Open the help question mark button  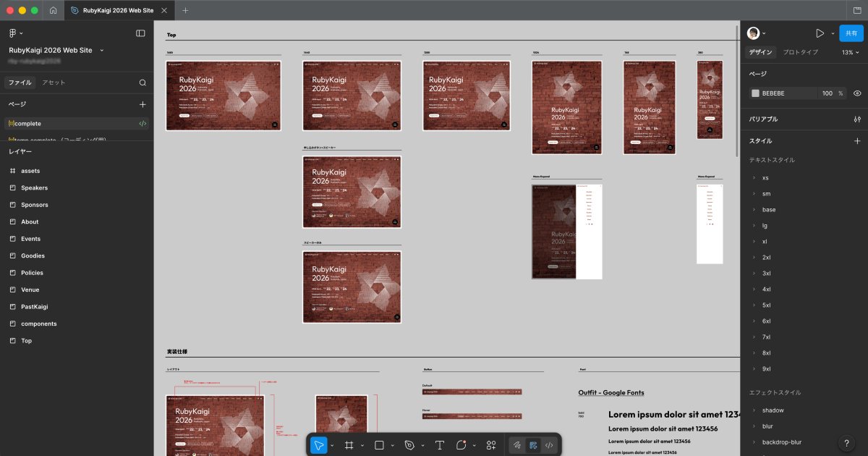846,443
